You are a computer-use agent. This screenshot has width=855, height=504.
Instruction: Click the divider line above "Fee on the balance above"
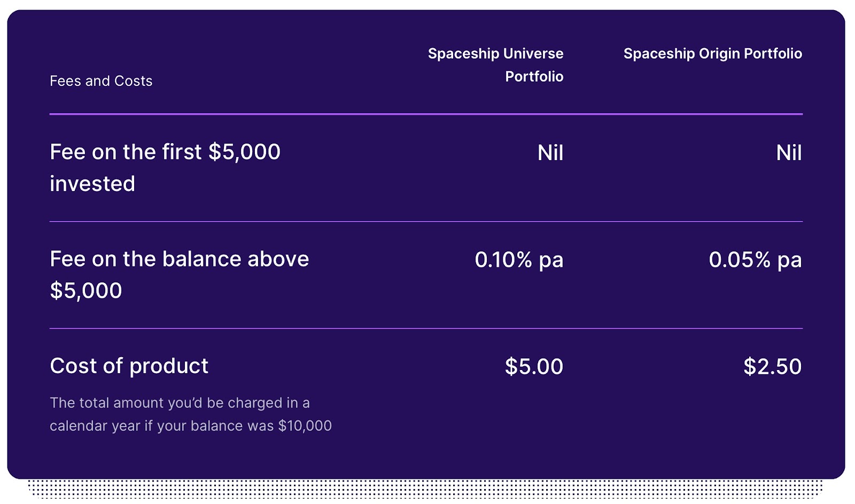point(426,221)
